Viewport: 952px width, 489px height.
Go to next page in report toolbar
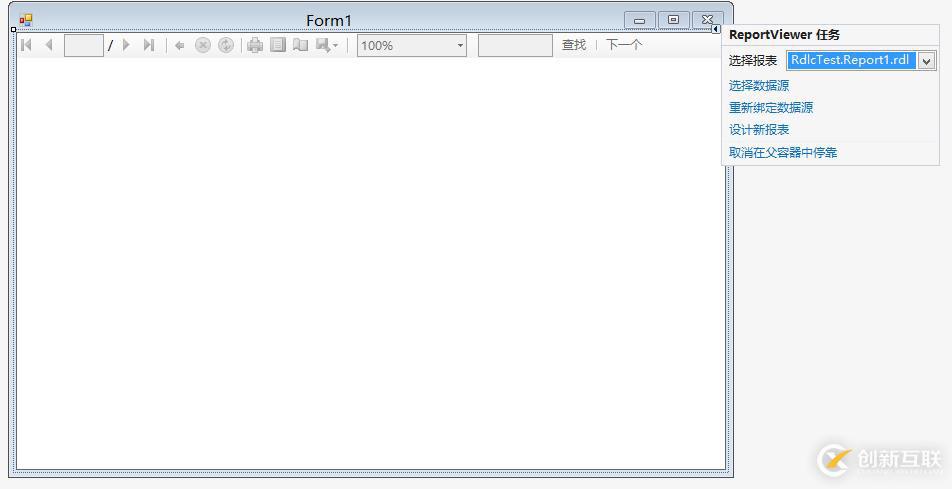[126, 45]
